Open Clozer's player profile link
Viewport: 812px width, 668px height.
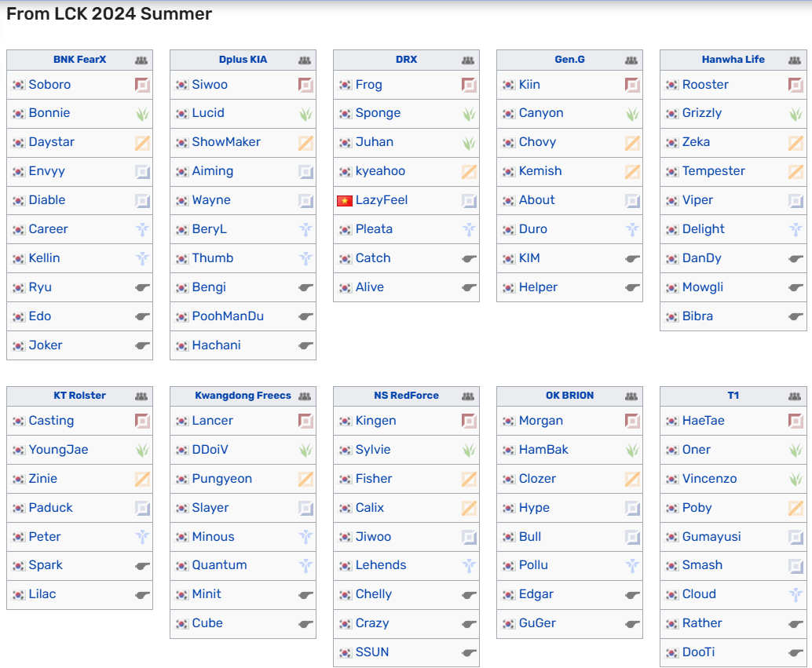click(537, 479)
